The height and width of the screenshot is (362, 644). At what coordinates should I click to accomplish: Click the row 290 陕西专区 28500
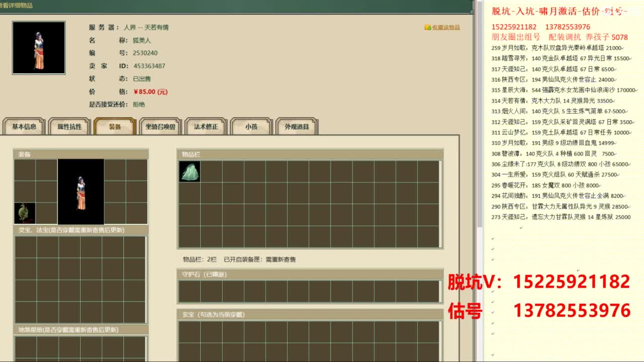click(x=560, y=207)
